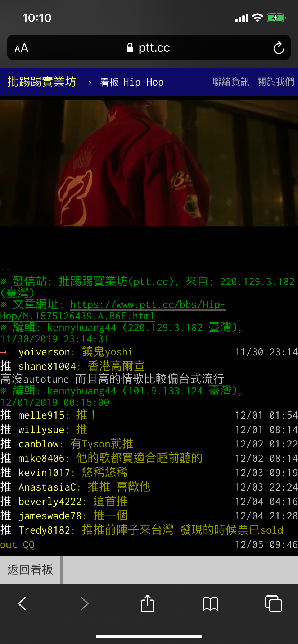Open the 聯絡資訊 page

231,82
